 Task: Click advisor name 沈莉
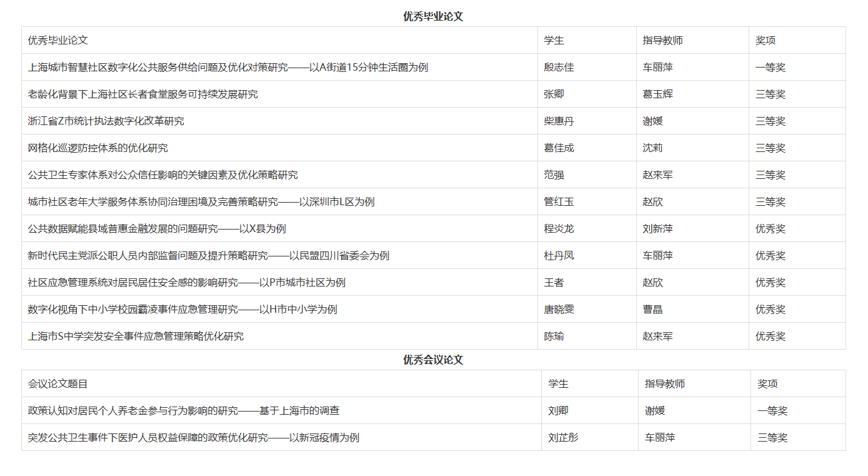(x=652, y=148)
